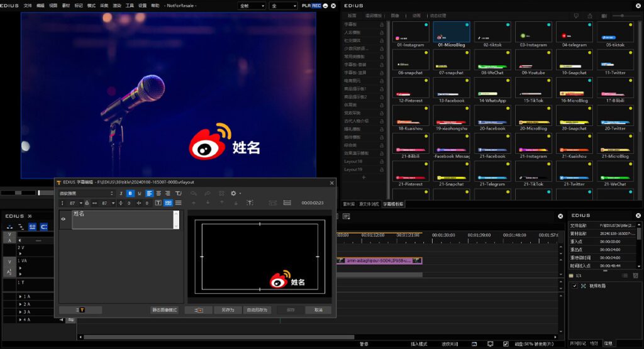This screenshot has width=644, height=349.
Task: Align subtitle text left
Action: [149, 194]
